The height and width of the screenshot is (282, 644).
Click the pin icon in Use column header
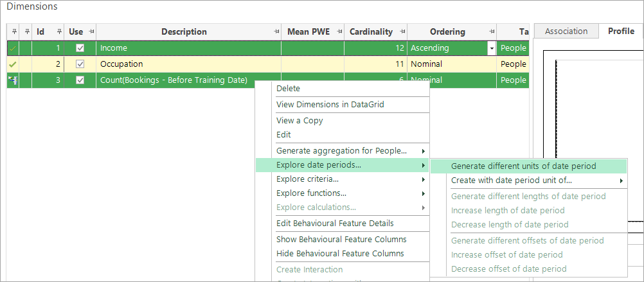[x=91, y=31]
